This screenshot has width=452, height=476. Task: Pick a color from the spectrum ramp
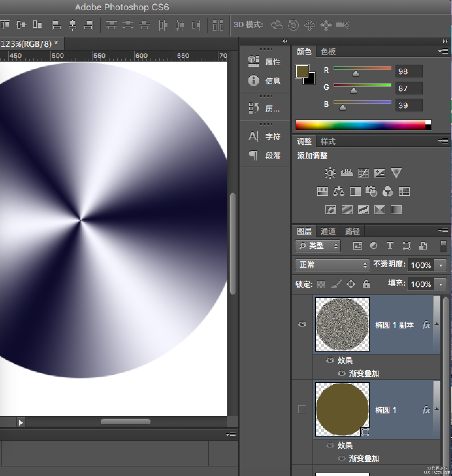[x=361, y=124]
